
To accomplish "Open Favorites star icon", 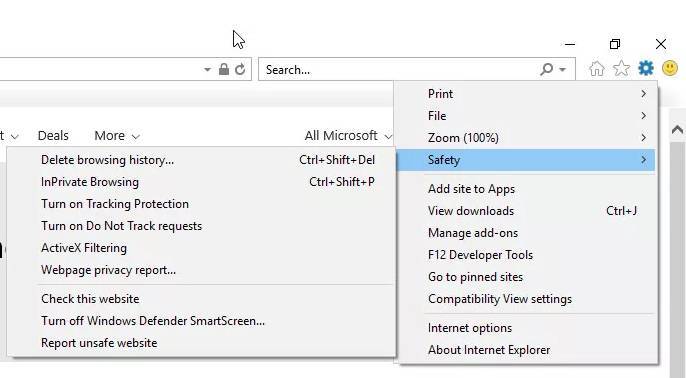I will tap(621, 68).
